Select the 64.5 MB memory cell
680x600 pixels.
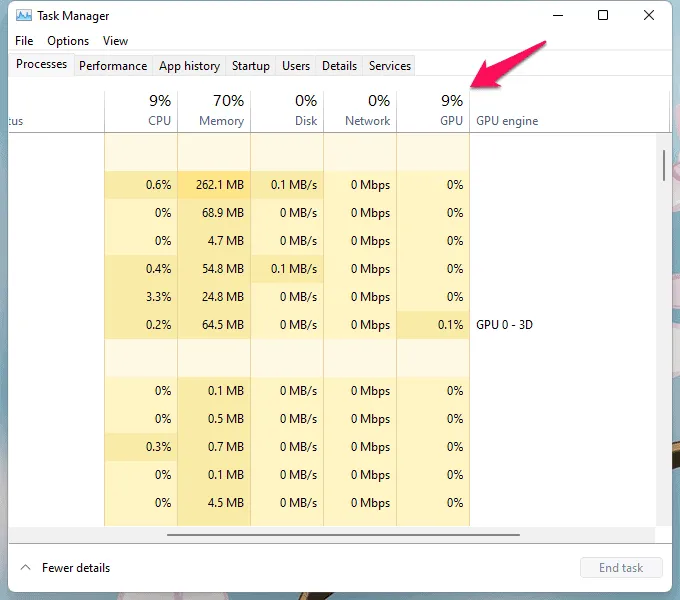pos(214,325)
